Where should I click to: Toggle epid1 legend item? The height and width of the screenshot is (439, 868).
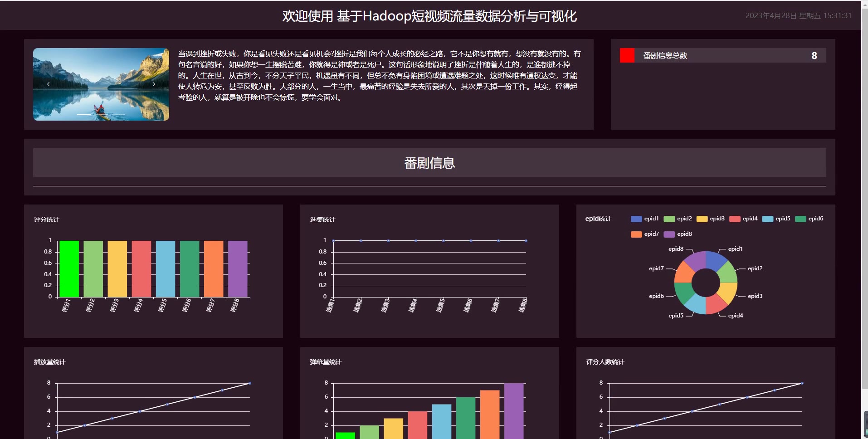coord(644,219)
